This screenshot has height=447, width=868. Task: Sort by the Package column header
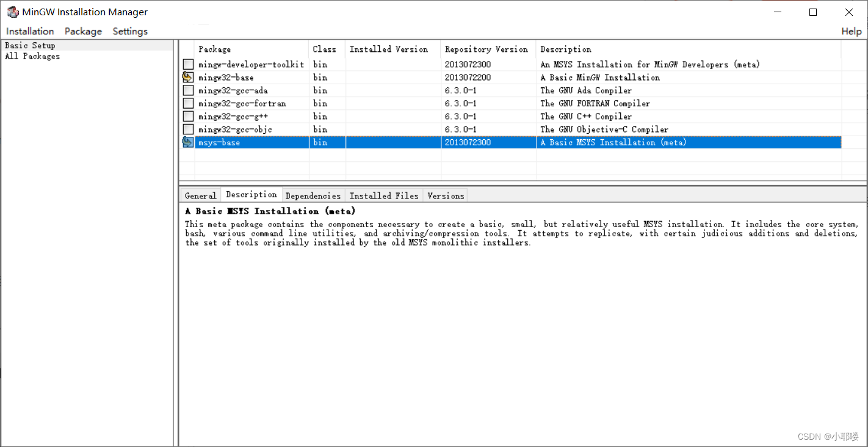[x=251, y=49]
